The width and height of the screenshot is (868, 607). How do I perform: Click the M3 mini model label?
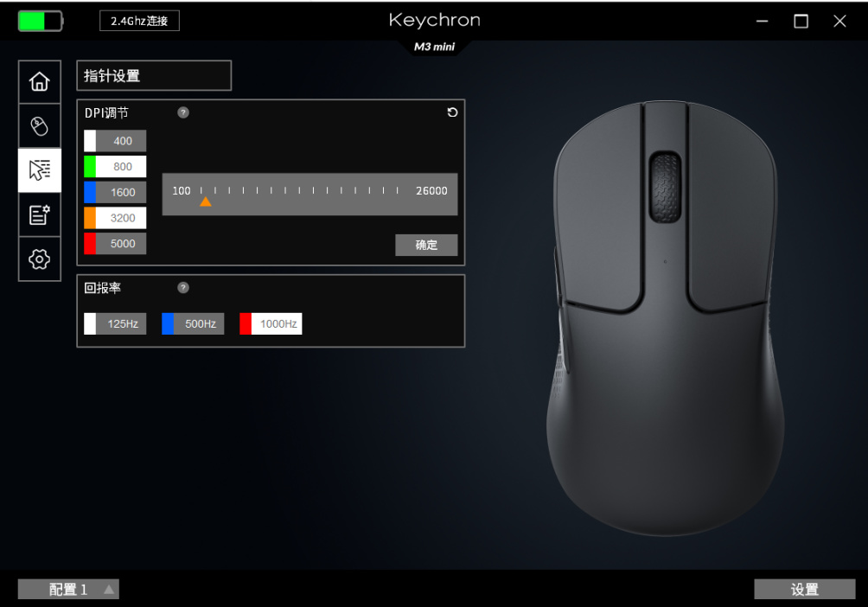[x=435, y=47]
